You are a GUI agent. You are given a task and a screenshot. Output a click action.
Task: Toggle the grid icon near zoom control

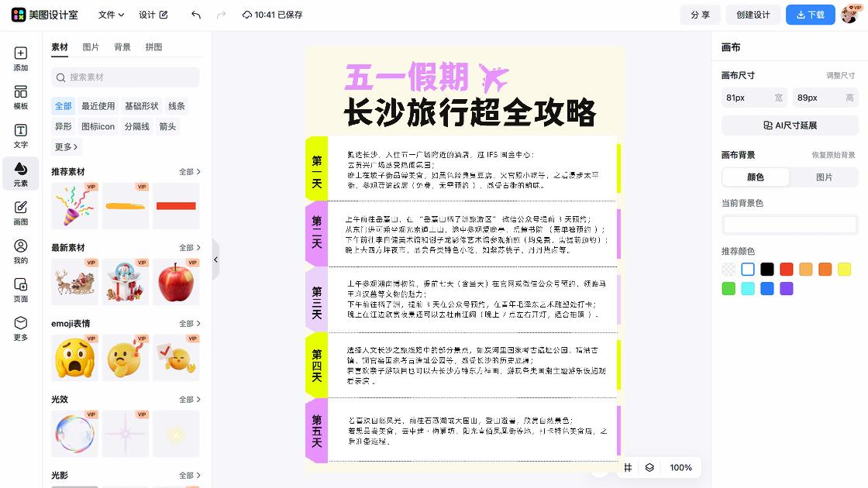pyautogui.click(x=628, y=468)
